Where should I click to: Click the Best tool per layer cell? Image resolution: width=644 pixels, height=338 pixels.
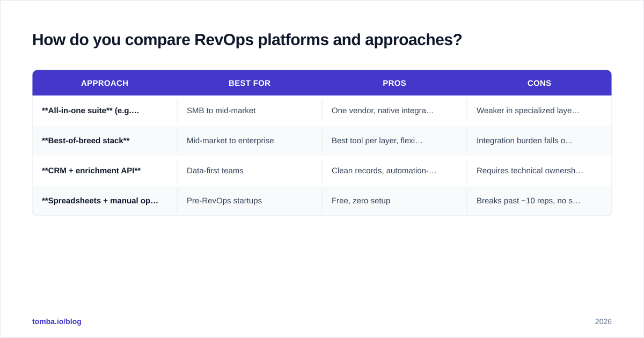pos(394,141)
